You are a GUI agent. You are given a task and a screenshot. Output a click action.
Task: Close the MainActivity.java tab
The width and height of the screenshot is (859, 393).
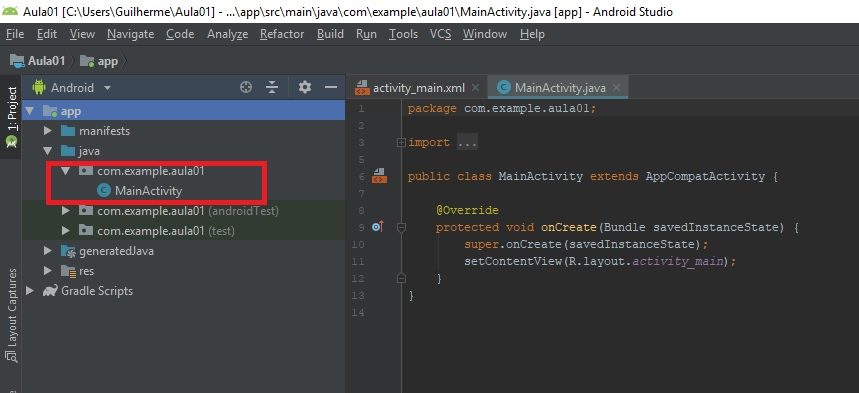(616, 88)
